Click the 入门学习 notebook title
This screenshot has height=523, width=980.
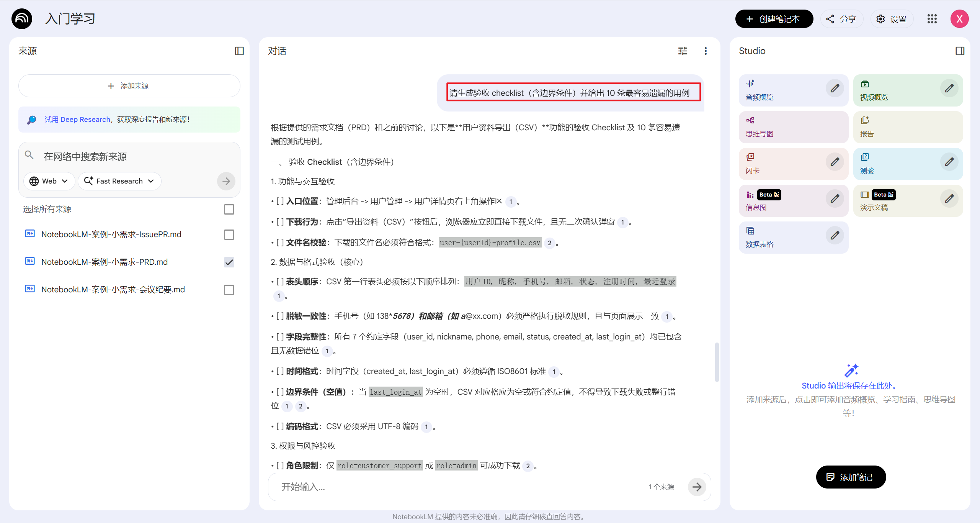pyautogui.click(x=70, y=19)
